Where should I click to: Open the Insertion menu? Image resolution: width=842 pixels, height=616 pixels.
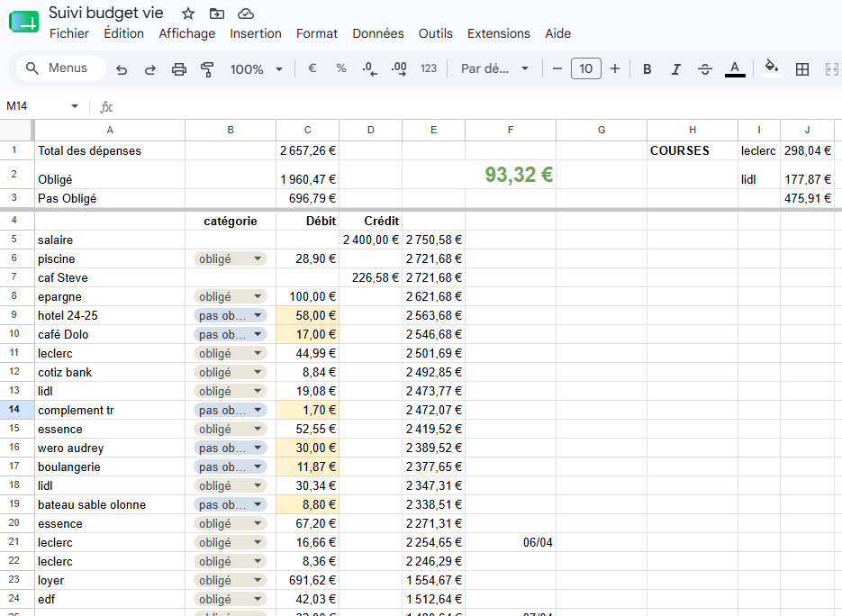tap(256, 33)
